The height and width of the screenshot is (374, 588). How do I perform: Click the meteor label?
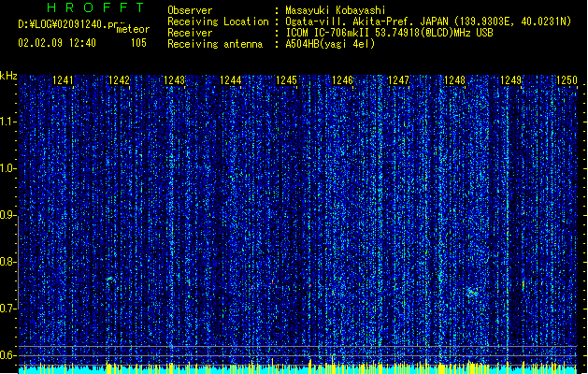click(x=133, y=29)
